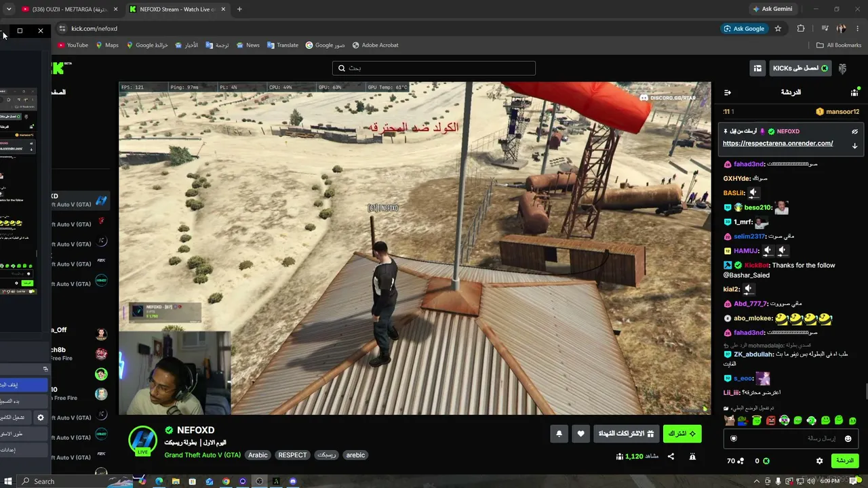Open beso210's username in chat
868x488 pixels.
(757, 207)
